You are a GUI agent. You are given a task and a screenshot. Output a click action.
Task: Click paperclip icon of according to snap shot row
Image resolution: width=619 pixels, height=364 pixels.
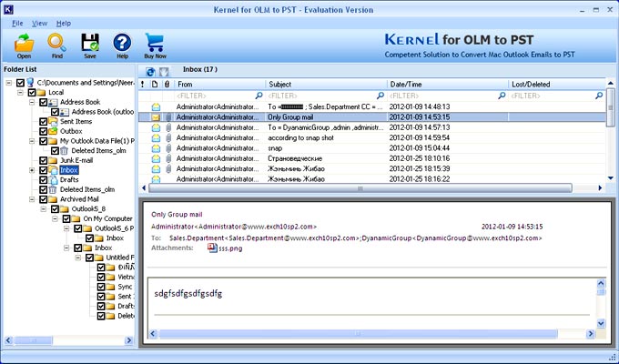(x=168, y=137)
